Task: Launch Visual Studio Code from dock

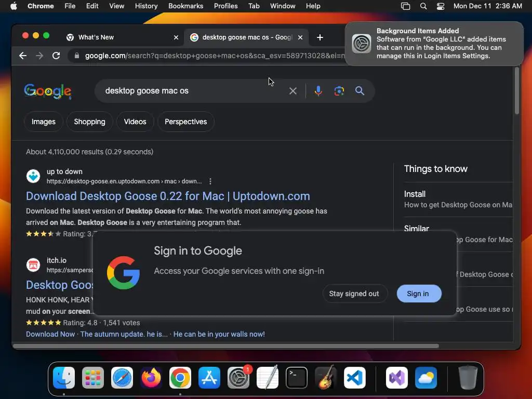Action: [355, 378]
